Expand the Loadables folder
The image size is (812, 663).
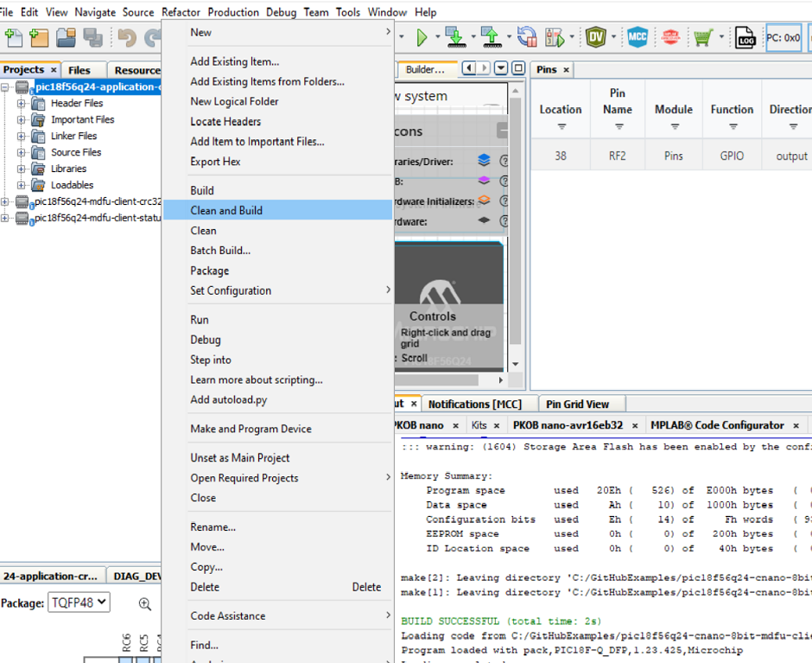pos(21,185)
